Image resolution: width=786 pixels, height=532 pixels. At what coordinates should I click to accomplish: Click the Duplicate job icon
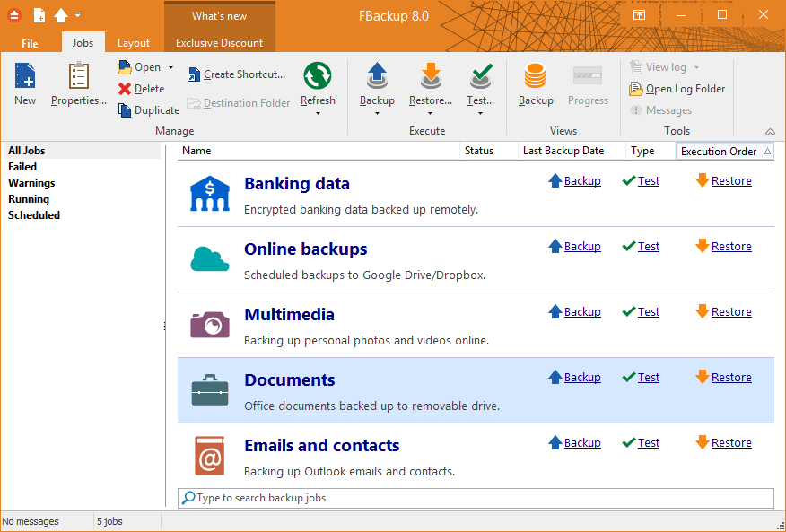125,110
